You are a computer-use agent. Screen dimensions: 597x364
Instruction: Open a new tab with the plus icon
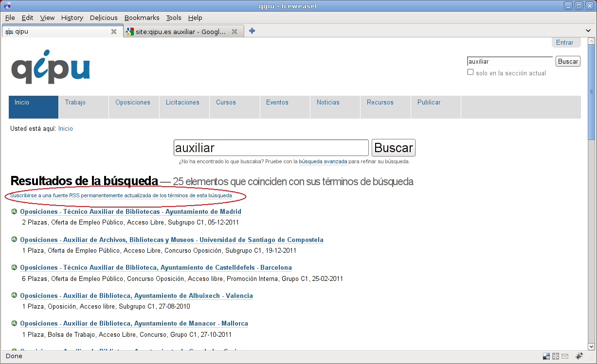252,31
